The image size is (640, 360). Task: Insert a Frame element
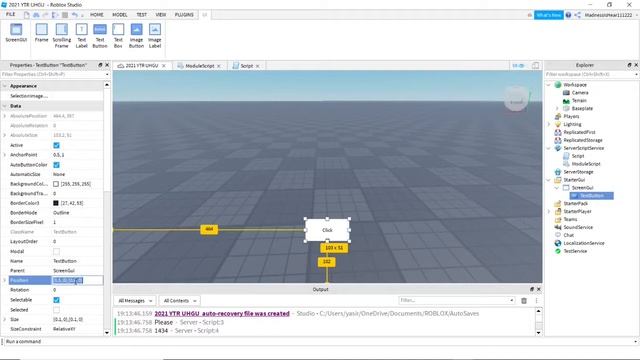(41, 33)
